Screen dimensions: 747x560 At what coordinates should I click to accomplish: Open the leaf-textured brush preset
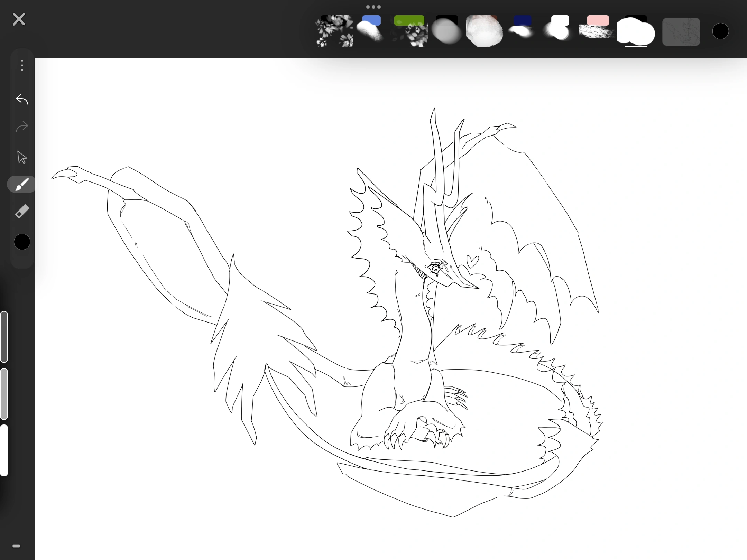(x=334, y=31)
